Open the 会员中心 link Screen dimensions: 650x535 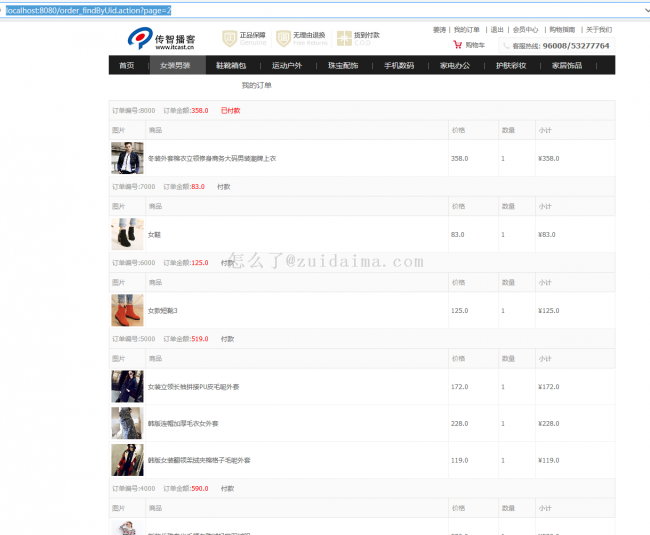(526, 30)
